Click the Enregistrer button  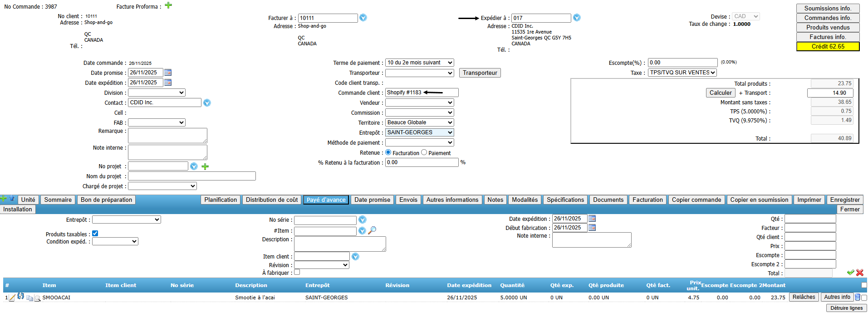coord(844,200)
